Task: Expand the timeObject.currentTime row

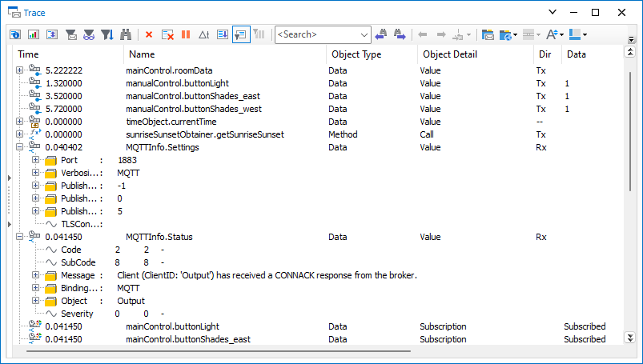Action: (20, 122)
